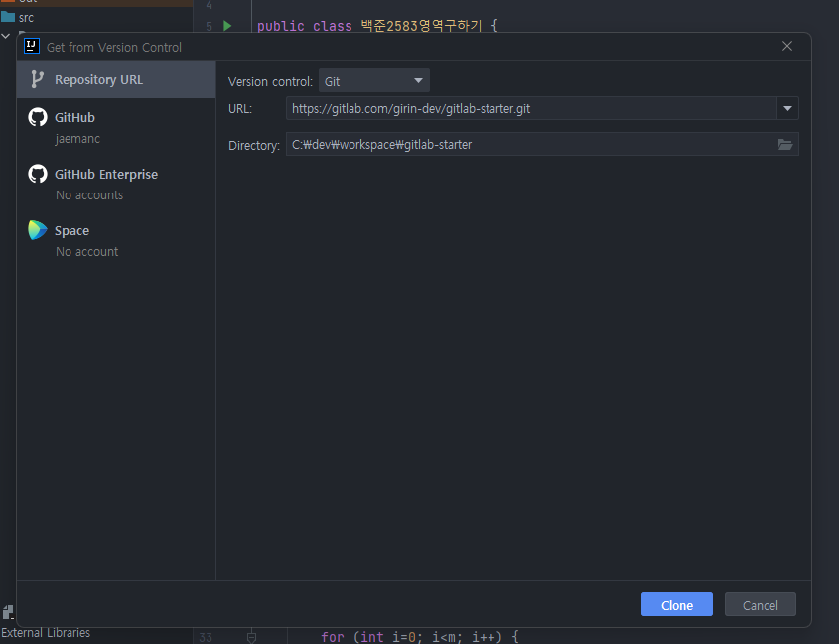Click the fold marker at line 33
The image size is (839, 644).
tap(251, 637)
